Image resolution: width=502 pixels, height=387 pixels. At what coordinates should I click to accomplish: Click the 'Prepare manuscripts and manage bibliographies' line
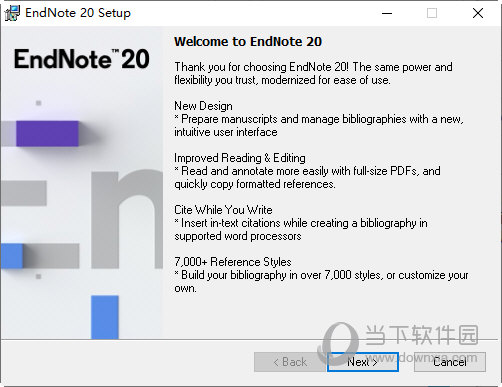319,119
